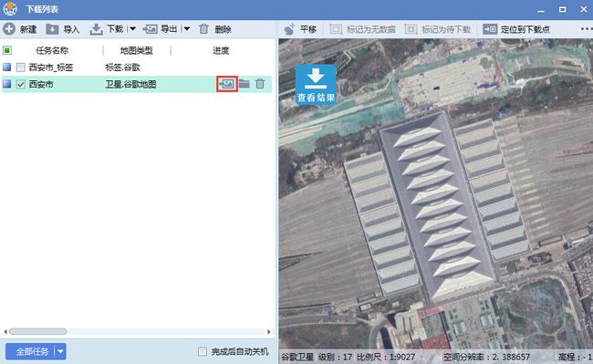Click the application globe logo icon
The height and width of the screenshot is (364, 593).
tap(10, 9)
